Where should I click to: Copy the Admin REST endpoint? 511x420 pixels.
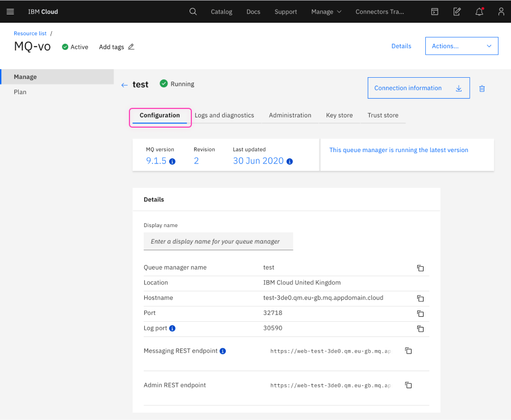coord(408,385)
